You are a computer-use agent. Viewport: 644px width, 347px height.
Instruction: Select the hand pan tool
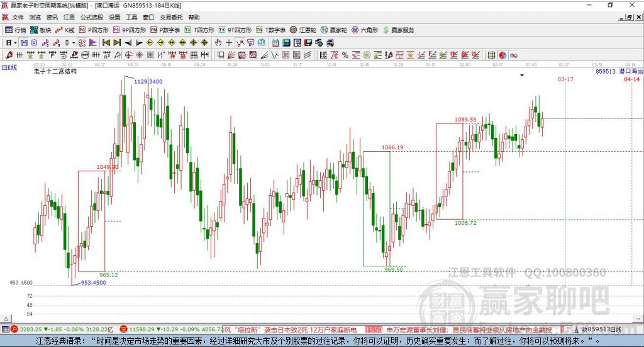(x=218, y=43)
